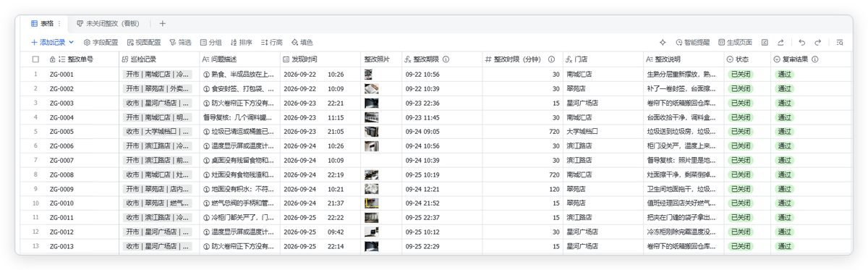Image resolution: width=868 pixels, height=270 pixels.
Task: Open the 筛选 filter tool
Action: pyautogui.click(x=180, y=43)
